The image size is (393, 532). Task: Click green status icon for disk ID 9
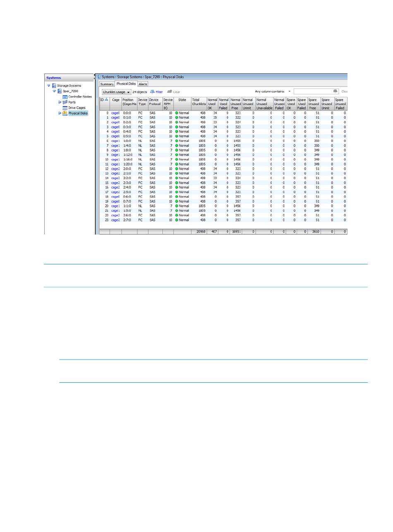(x=177, y=155)
